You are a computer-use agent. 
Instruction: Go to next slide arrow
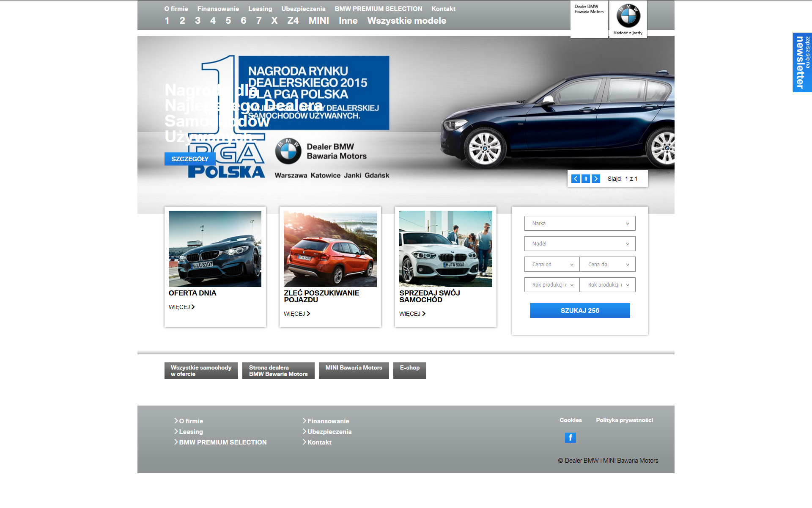click(596, 179)
